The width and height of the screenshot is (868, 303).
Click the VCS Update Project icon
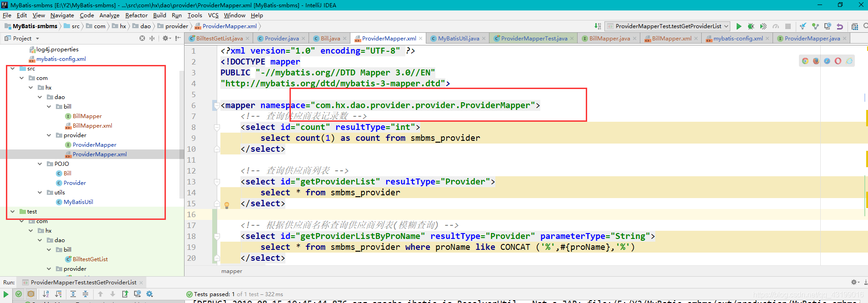pos(803,26)
